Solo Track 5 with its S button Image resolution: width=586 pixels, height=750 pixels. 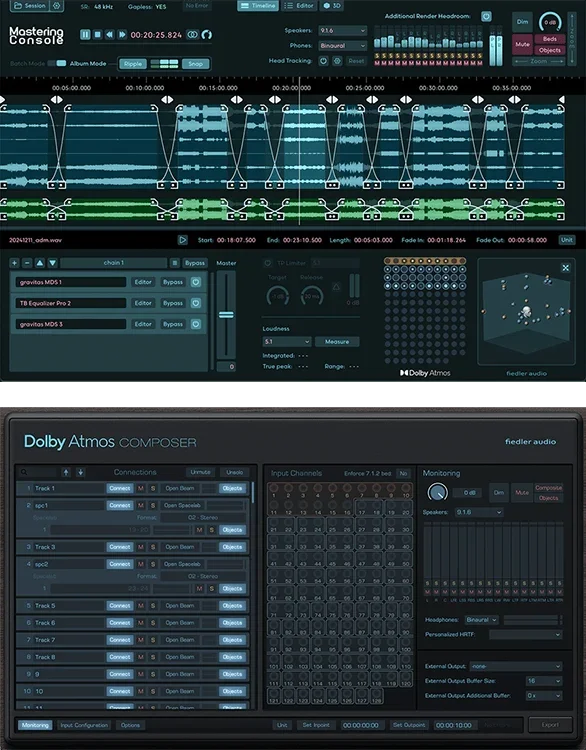click(153, 606)
